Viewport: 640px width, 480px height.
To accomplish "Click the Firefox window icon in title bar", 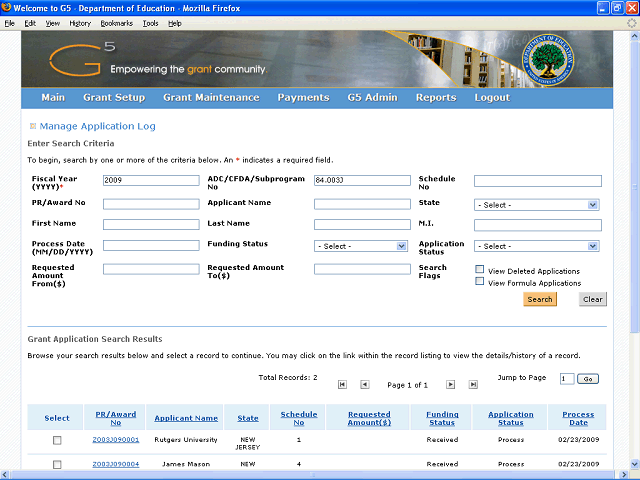I will 9,8.
